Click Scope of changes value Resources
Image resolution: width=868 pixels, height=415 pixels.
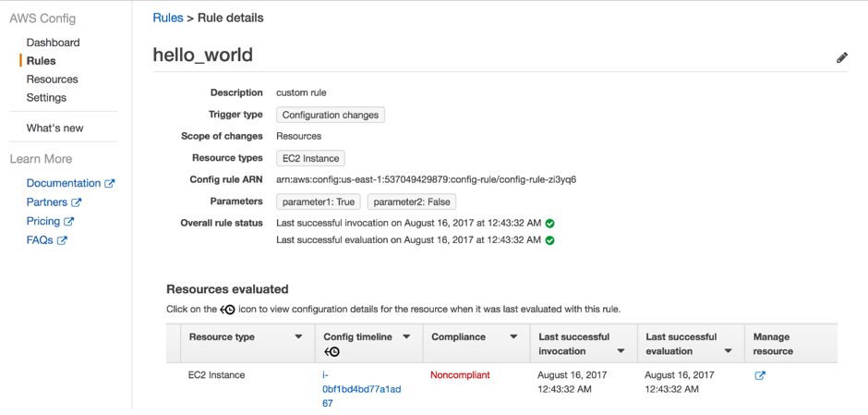point(299,136)
